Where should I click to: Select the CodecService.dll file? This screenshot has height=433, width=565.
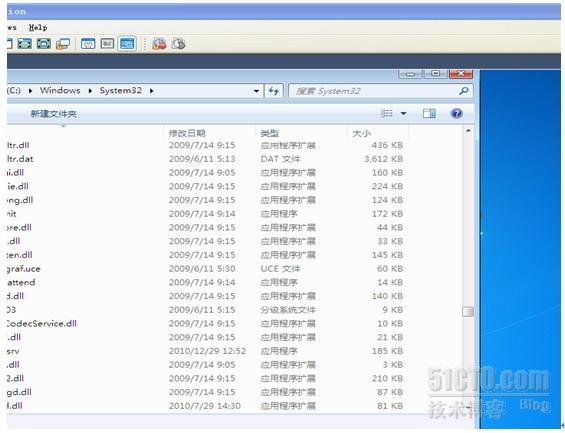(42, 323)
